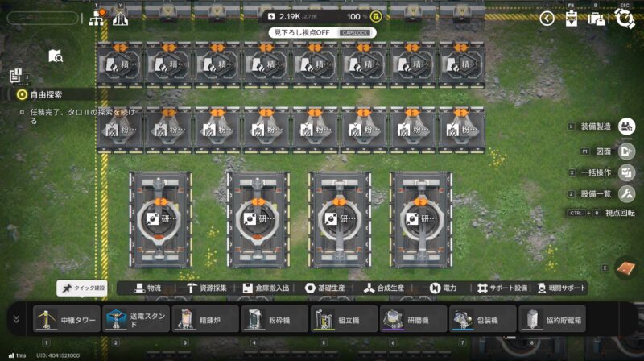Toggle the クイック建設 quick build mode

coord(83,288)
